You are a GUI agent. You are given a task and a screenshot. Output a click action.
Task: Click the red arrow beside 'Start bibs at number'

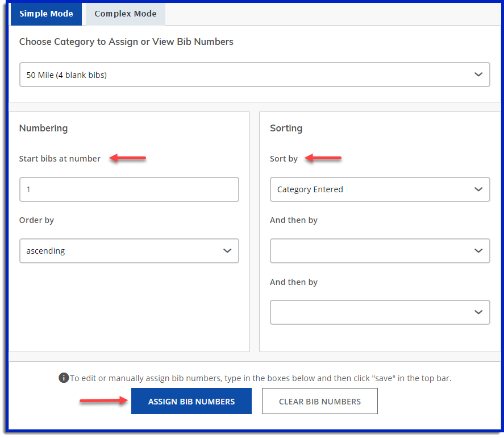[x=128, y=158]
